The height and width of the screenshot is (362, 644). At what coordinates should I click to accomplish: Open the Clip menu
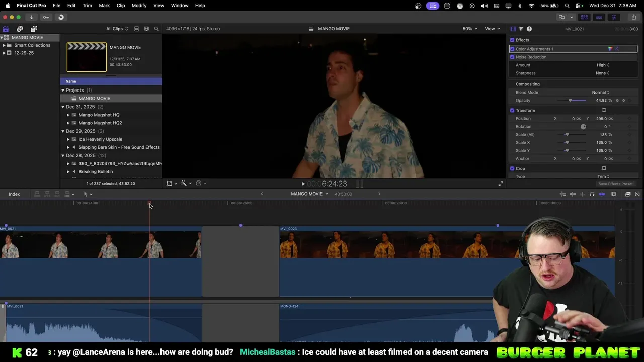click(121, 5)
